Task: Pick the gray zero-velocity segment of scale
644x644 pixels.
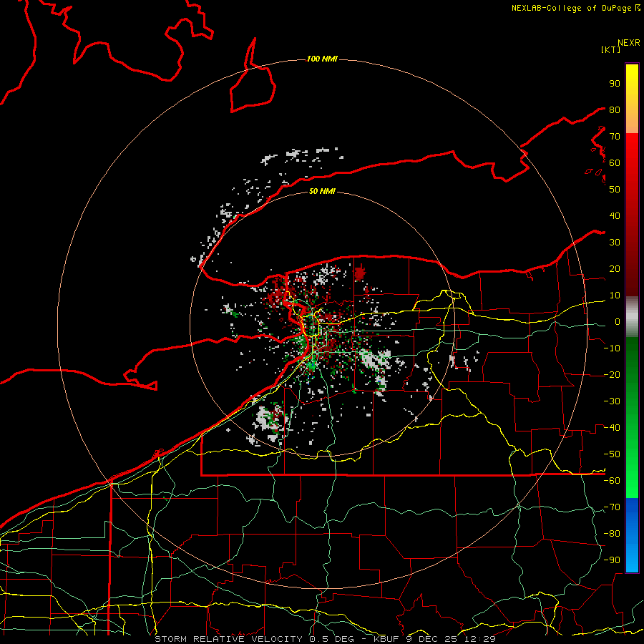Action: point(632,317)
